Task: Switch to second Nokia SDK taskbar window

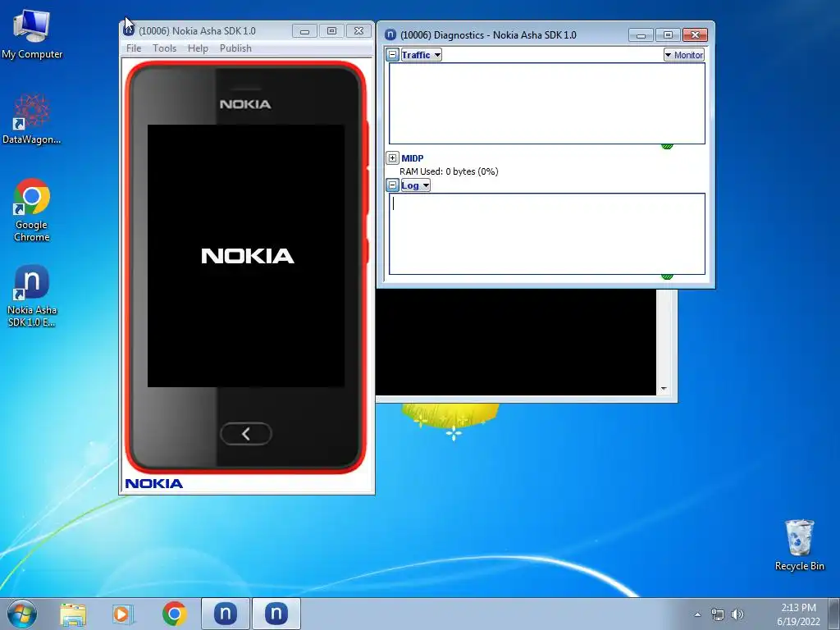Action: point(276,614)
